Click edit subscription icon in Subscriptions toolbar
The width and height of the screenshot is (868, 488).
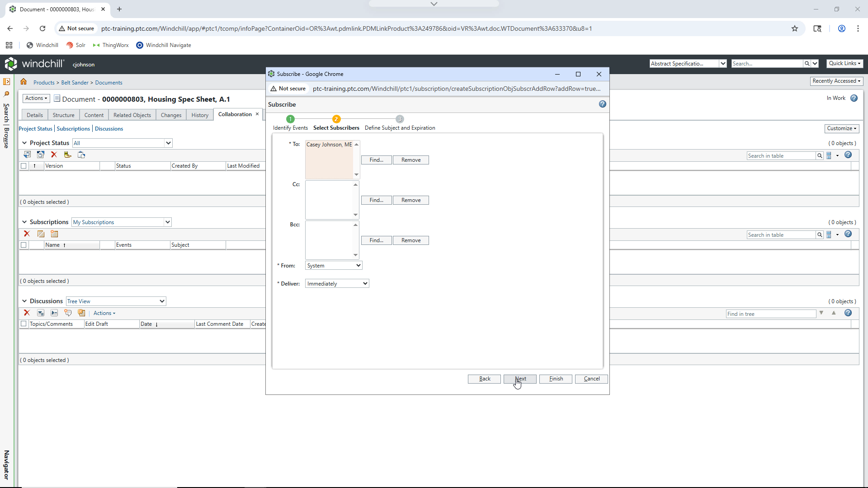point(41,234)
